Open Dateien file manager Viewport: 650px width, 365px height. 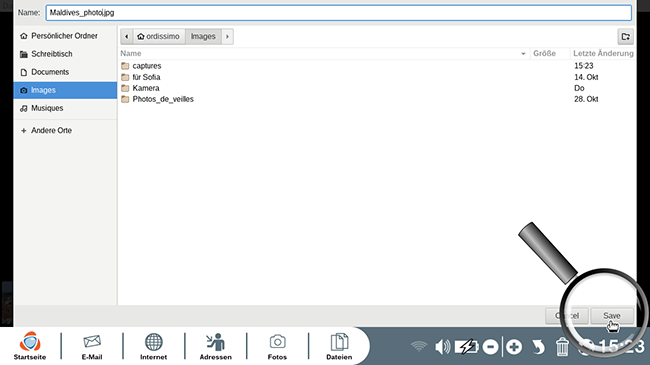pyautogui.click(x=339, y=346)
